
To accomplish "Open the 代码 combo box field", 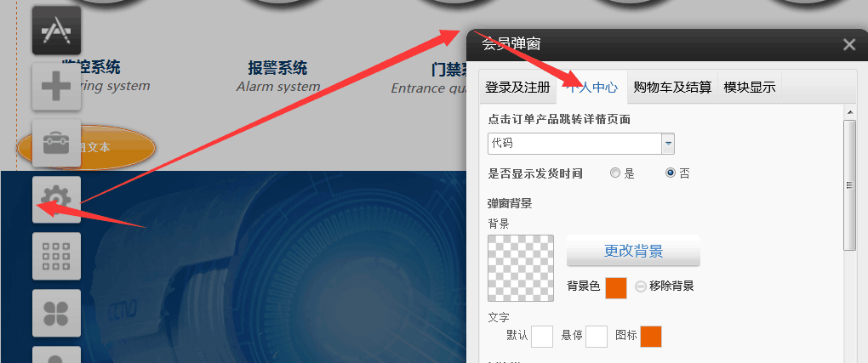I will (x=580, y=144).
